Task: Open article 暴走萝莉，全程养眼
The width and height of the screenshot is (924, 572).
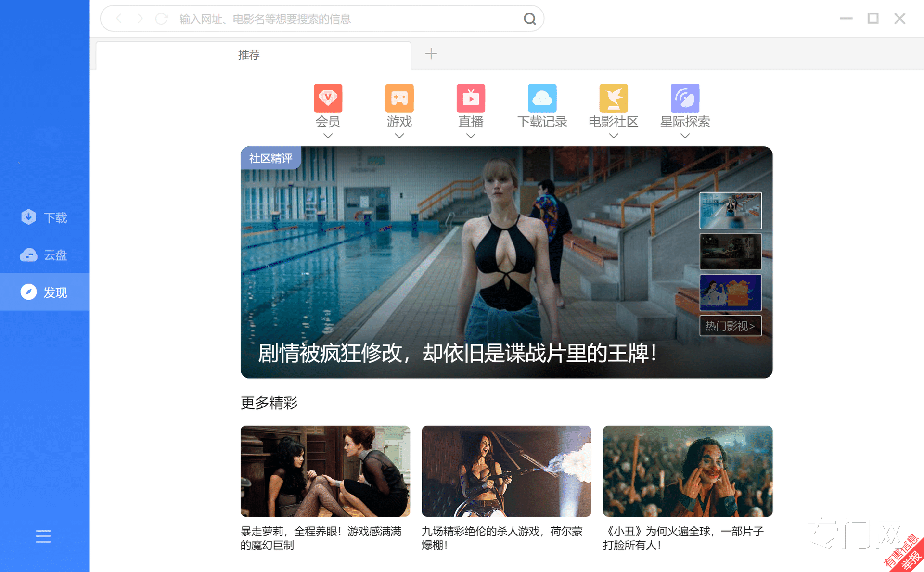Action: click(x=321, y=538)
